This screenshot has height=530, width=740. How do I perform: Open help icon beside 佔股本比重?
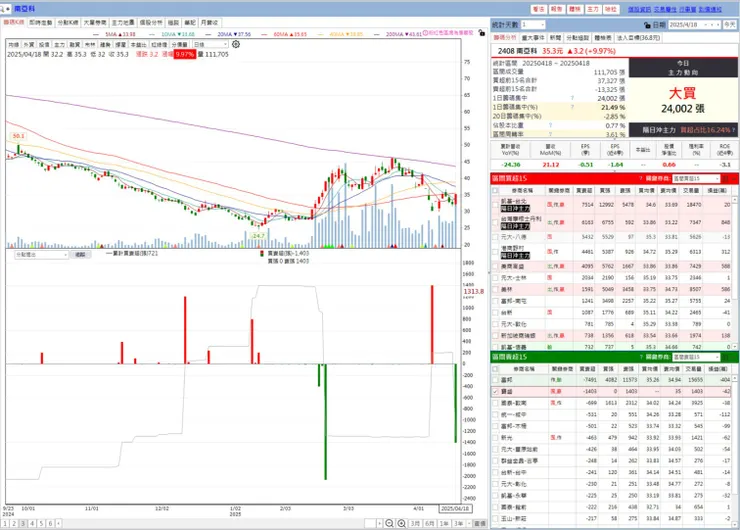[x=550, y=125]
